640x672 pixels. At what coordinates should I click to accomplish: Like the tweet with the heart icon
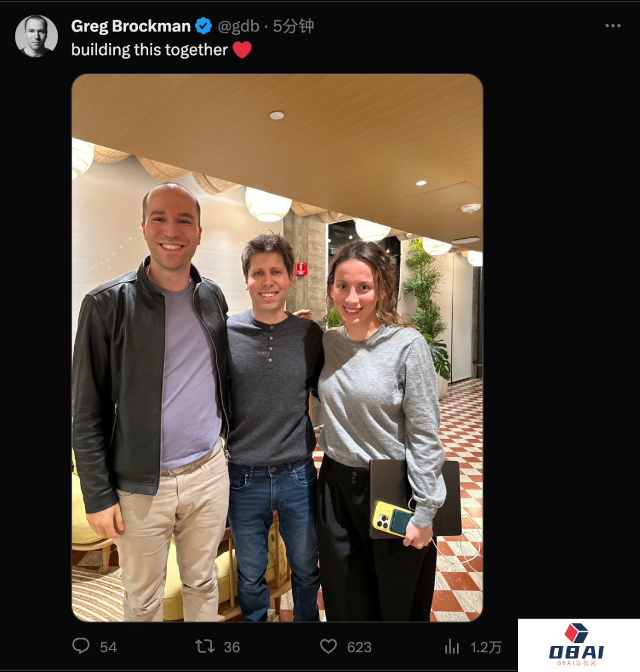point(328,647)
